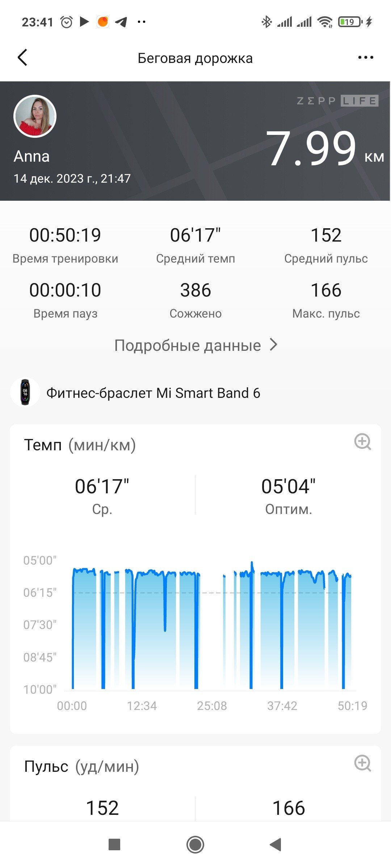Tap Фитнес-браслет Mi Smart Band 6 label
391x868 pixels.
click(x=153, y=393)
